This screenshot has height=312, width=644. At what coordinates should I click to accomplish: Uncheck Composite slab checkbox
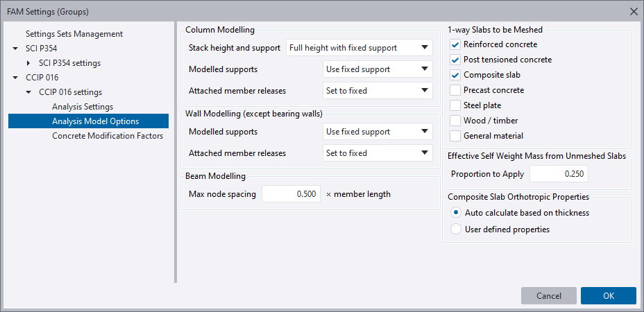pos(455,75)
